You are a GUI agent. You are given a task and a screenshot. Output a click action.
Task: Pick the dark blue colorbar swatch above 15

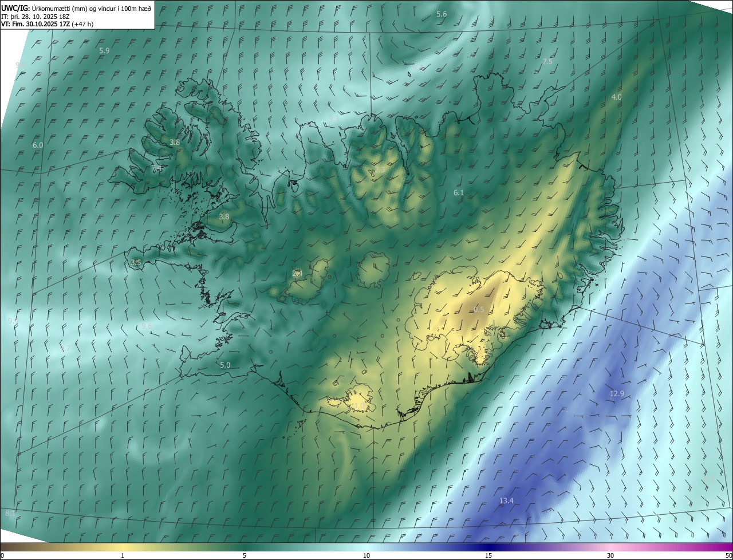click(488, 547)
